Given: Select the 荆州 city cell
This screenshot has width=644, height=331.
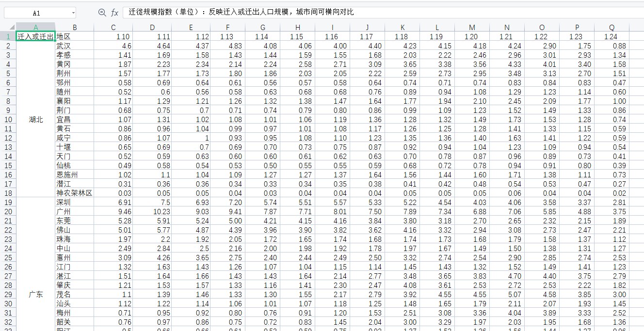Looking at the screenshot, I should (75, 73).
